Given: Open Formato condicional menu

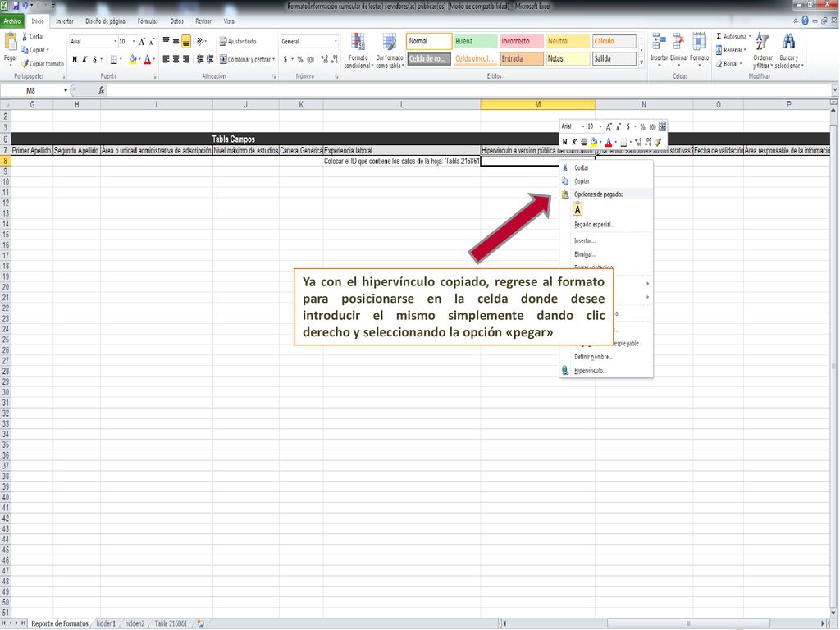Looking at the screenshot, I should click(358, 51).
